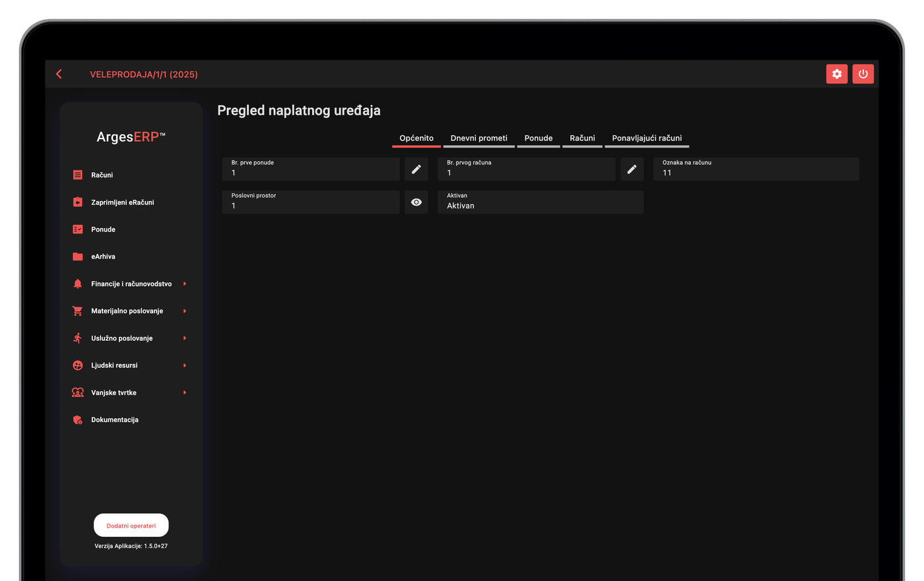This screenshot has height=581, width=924.
Task: View Poslovni prostor via eye icon
Action: coord(416,202)
